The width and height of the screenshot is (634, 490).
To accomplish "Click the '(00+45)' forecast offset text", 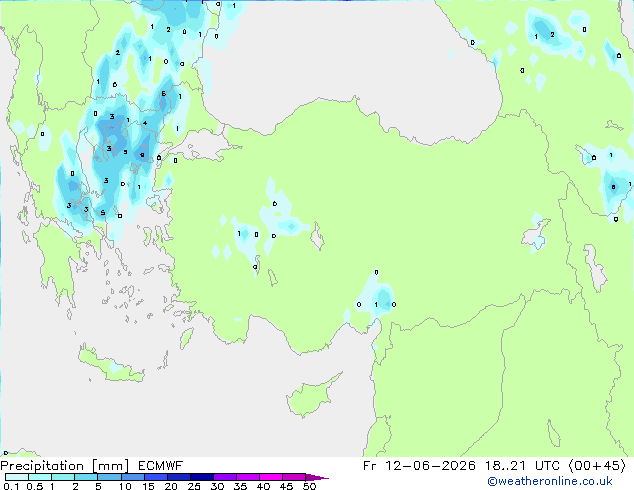I will pyautogui.click(x=597, y=466).
